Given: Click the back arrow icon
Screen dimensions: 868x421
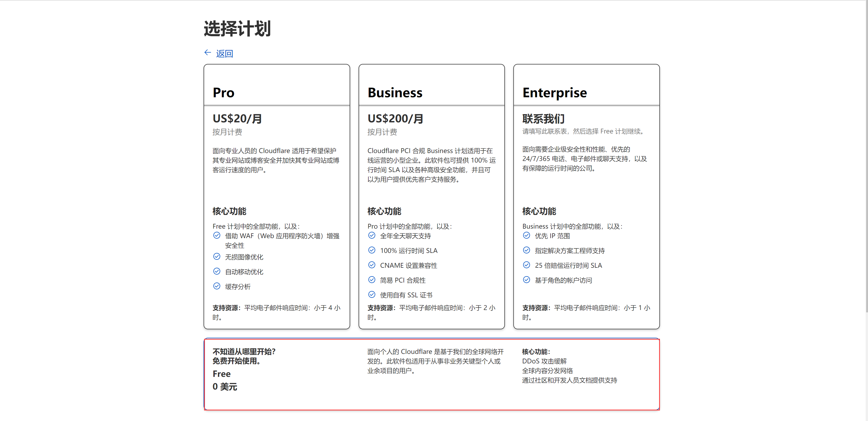Looking at the screenshot, I should tap(208, 53).
